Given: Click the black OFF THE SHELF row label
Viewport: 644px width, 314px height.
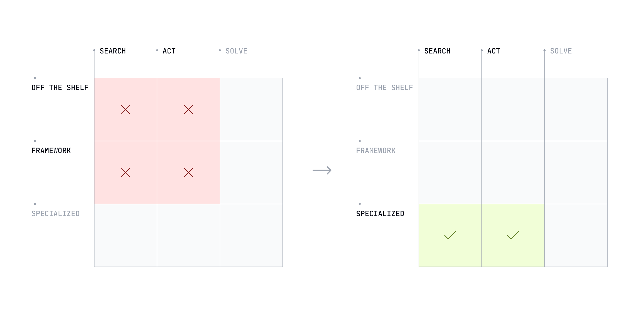Looking at the screenshot, I should coord(60,88).
